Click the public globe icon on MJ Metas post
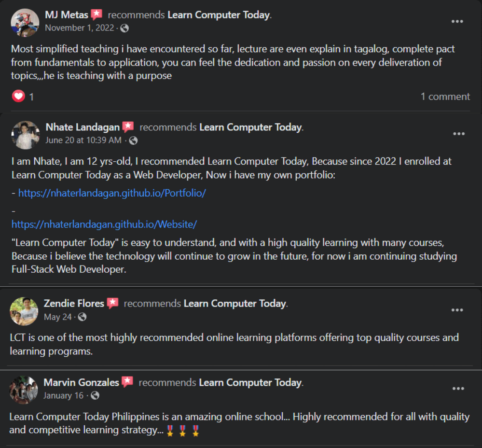 pyautogui.click(x=124, y=28)
